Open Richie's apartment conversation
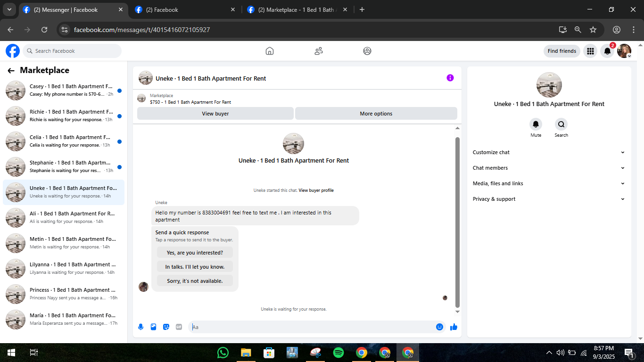Viewport: 644px width, 362px height. [x=64, y=116]
